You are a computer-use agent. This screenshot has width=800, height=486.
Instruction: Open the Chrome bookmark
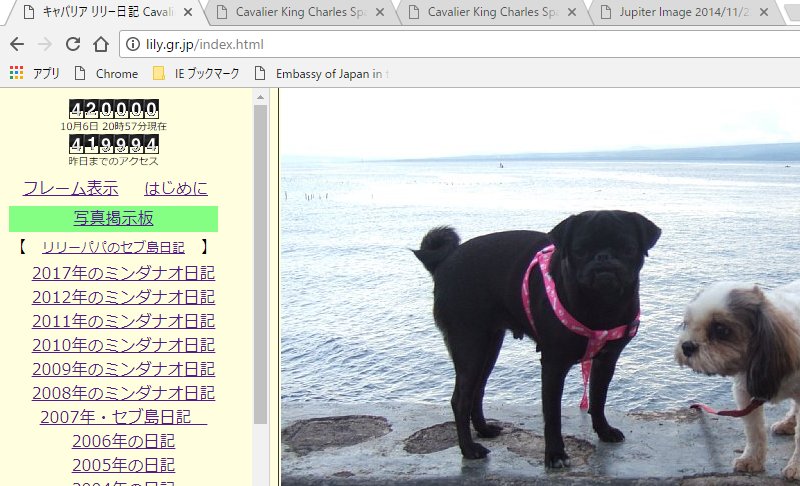106,73
